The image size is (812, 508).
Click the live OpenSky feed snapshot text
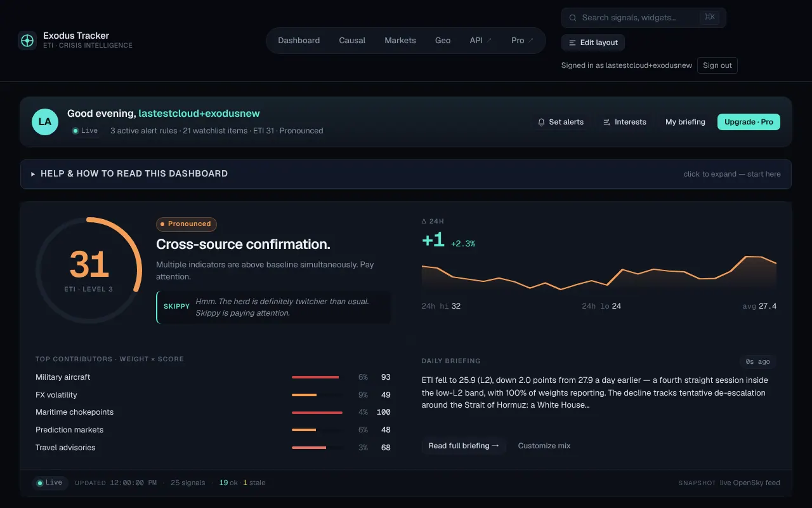[750, 483]
